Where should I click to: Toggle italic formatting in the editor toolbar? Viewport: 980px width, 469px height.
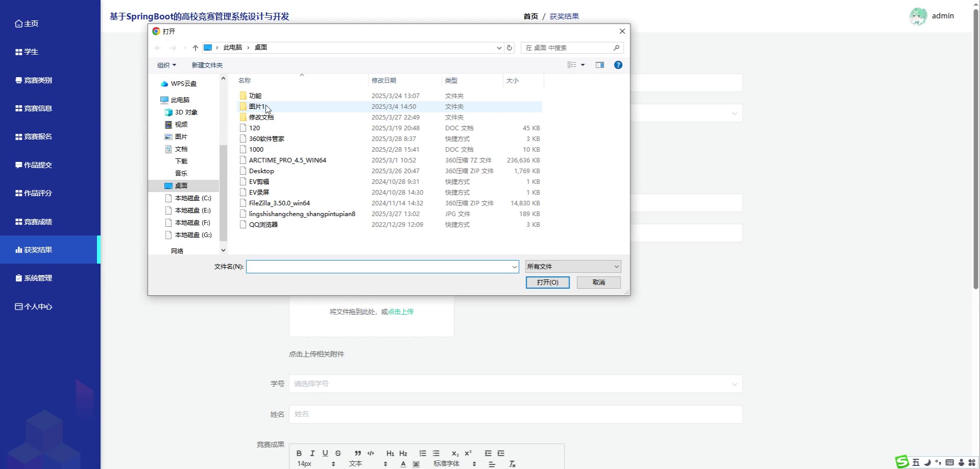pyautogui.click(x=312, y=453)
